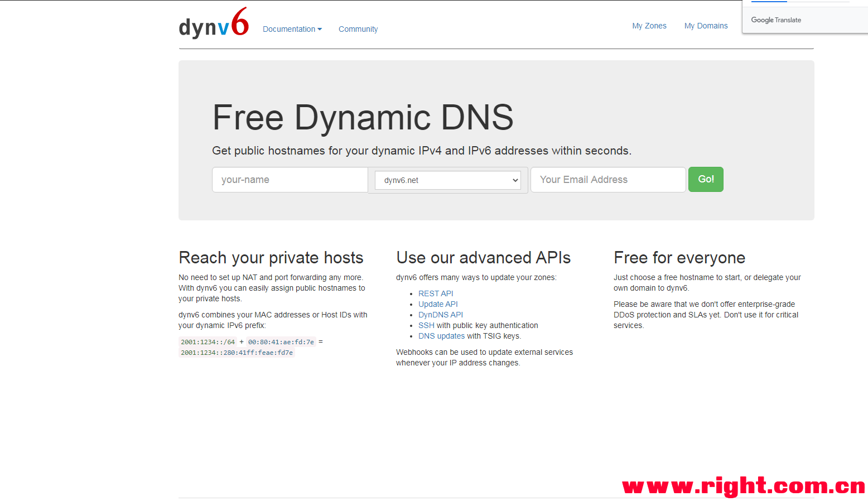Open the Community link

click(358, 29)
